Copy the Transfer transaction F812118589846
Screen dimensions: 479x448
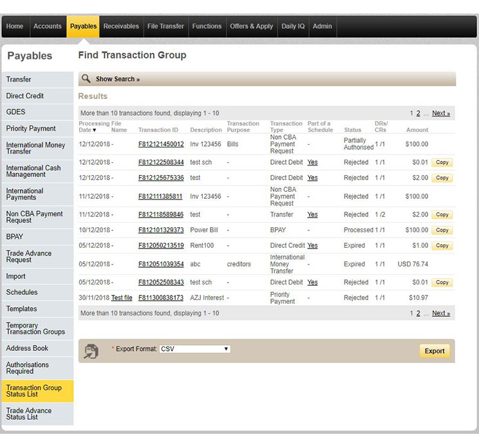click(x=442, y=215)
